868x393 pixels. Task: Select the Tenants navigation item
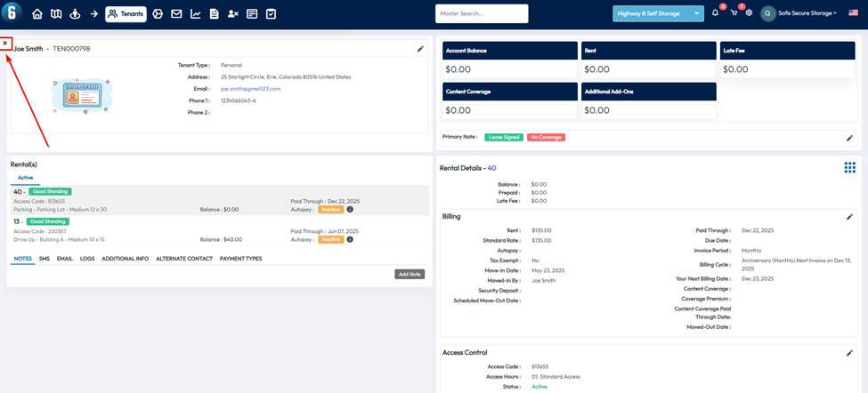(126, 13)
